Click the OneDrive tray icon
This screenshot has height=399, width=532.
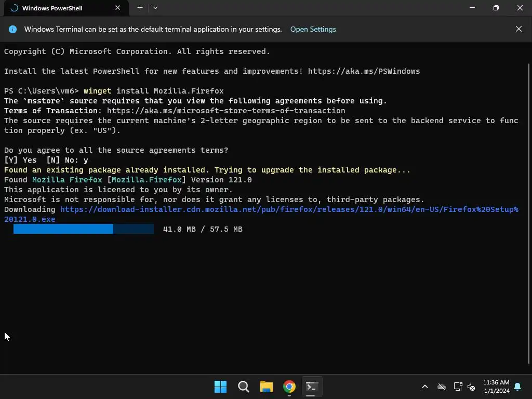pyautogui.click(x=442, y=387)
